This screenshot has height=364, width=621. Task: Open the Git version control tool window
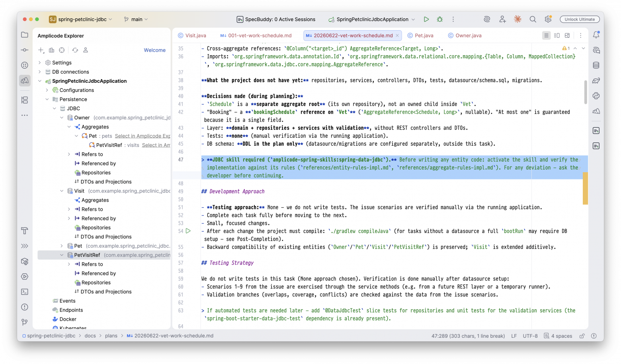click(25, 322)
